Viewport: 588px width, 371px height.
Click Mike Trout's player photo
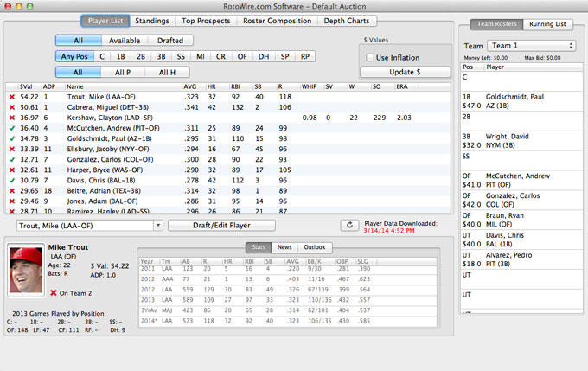(x=25, y=270)
